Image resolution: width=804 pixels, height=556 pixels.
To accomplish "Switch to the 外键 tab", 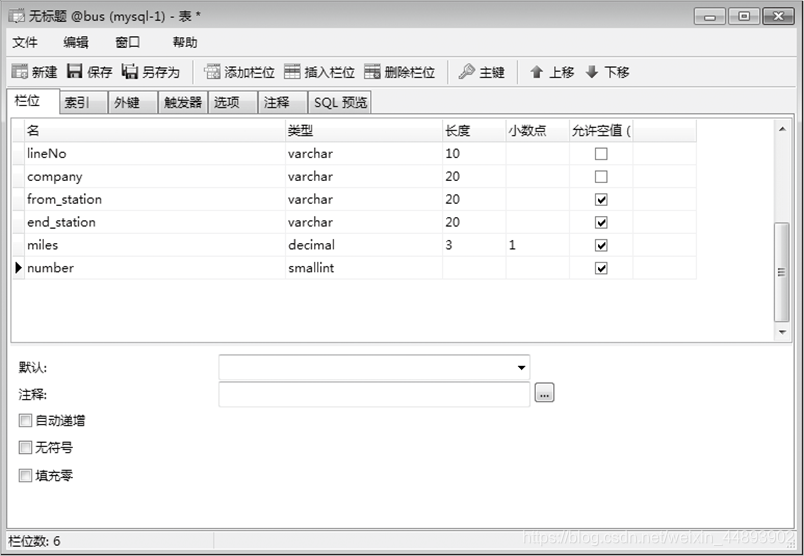I will 132,103.
